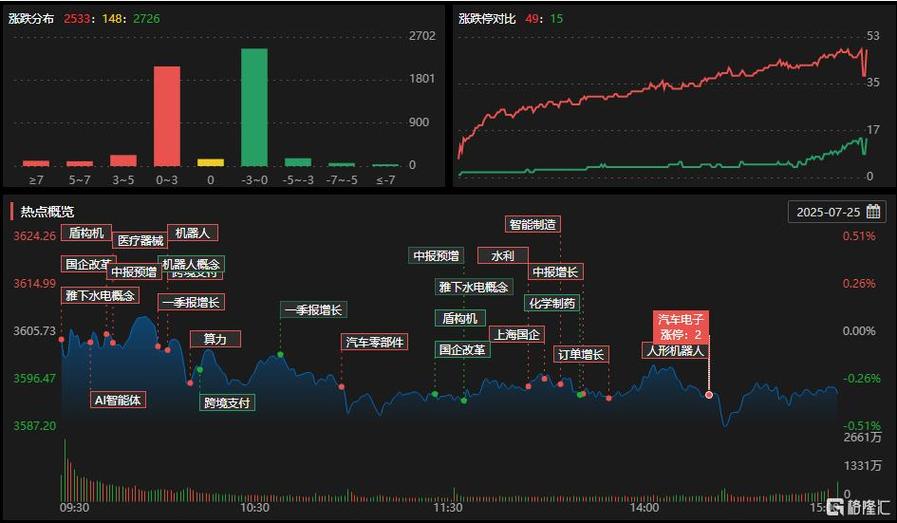Click the tall green -3~0 distribution bar

tap(254, 107)
